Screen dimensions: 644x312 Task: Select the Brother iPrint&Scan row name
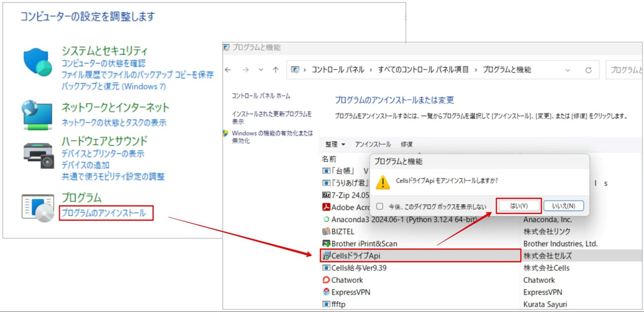[364, 243]
